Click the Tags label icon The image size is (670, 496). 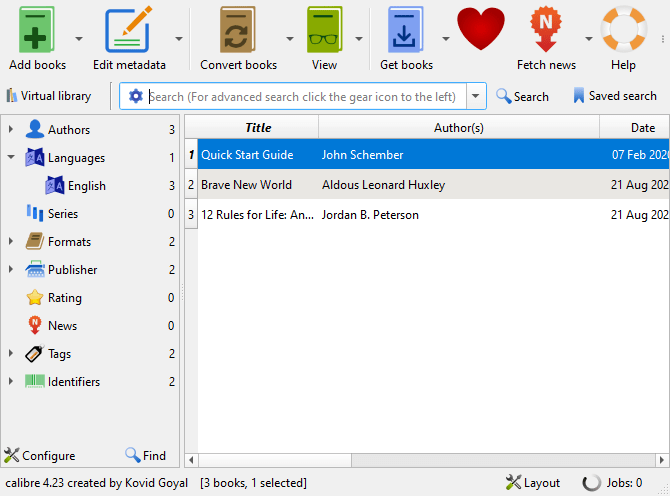(x=35, y=353)
